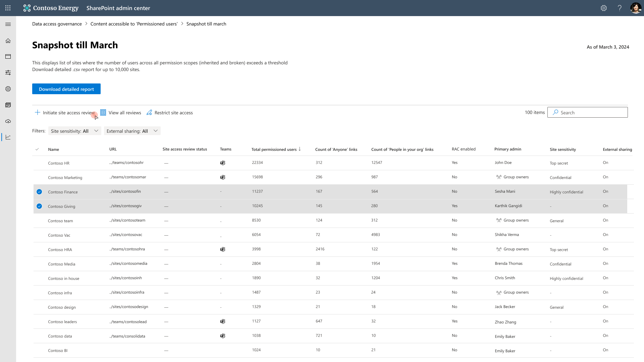Screen dimensions: 644x362
Task: Click the Reports chart icon in sidebar
Action: (8, 137)
